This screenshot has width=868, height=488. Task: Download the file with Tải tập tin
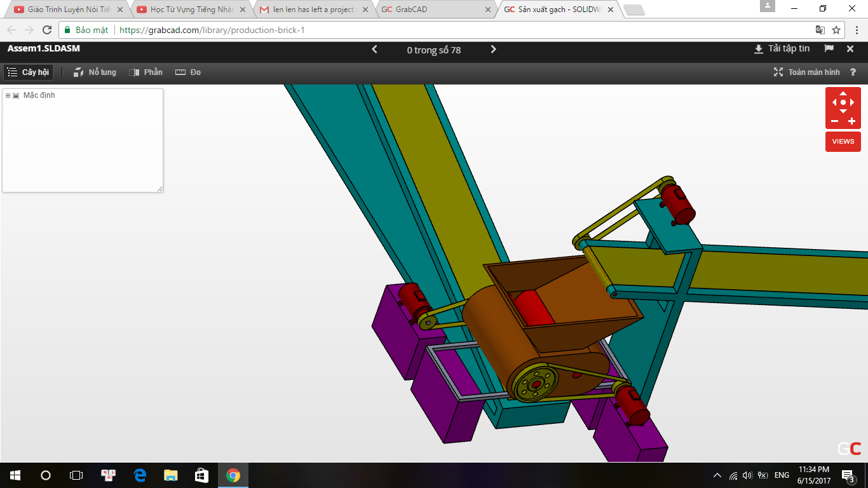[782, 49]
